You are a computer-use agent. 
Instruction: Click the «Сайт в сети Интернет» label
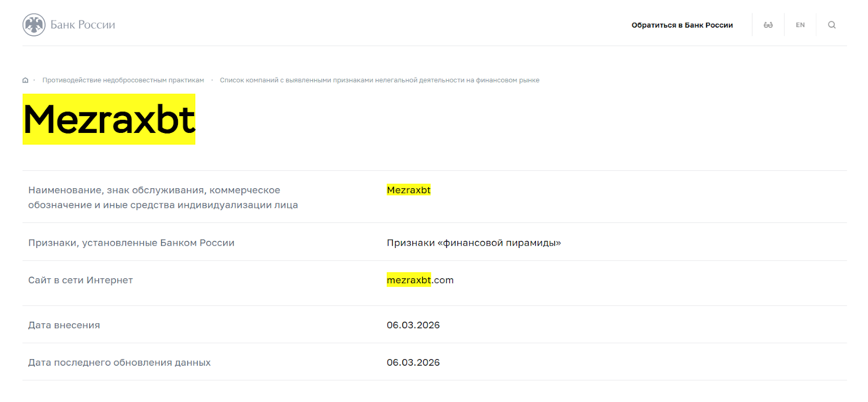80,280
